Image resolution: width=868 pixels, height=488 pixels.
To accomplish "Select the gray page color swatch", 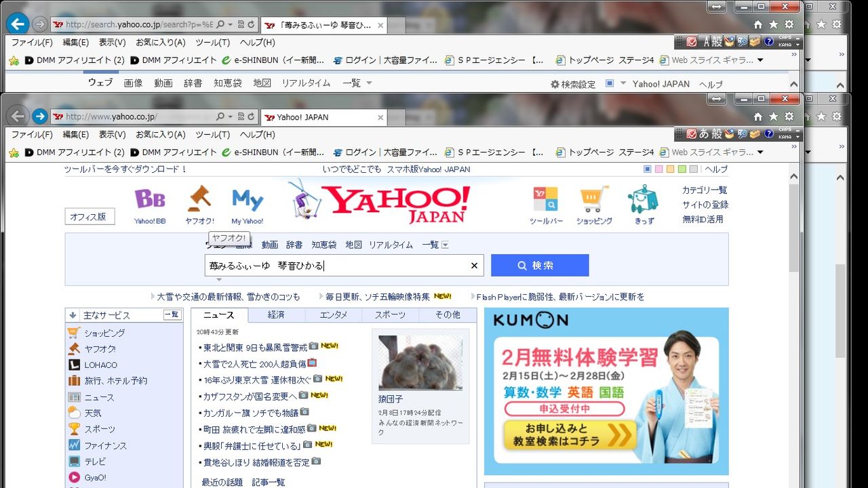I will (x=693, y=169).
